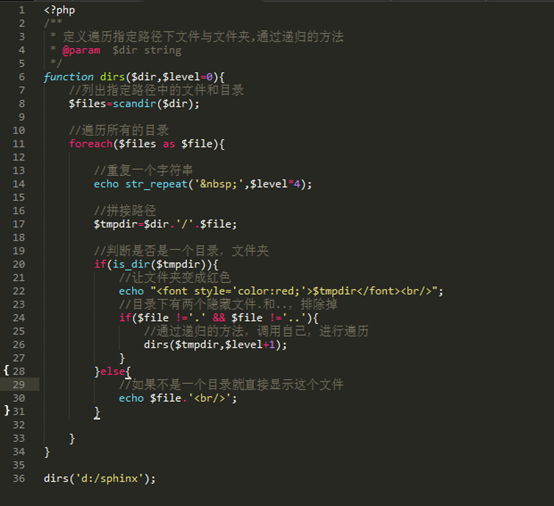Click line number 1 in the gutter

[x=22, y=10]
